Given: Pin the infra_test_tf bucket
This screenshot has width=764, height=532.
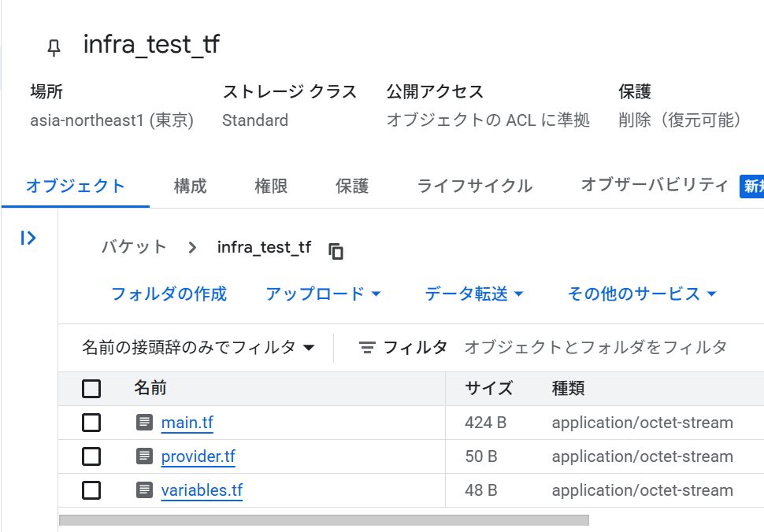Looking at the screenshot, I should click(x=54, y=48).
